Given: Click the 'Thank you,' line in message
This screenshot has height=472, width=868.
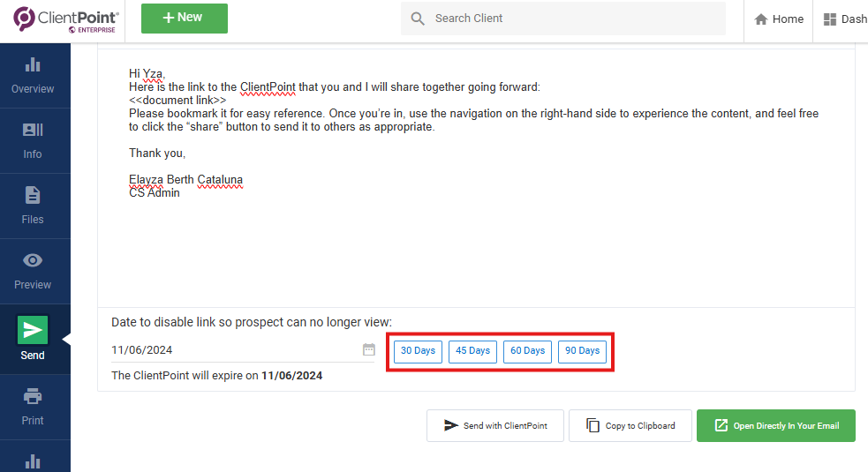Looking at the screenshot, I should click(x=157, y=154).
